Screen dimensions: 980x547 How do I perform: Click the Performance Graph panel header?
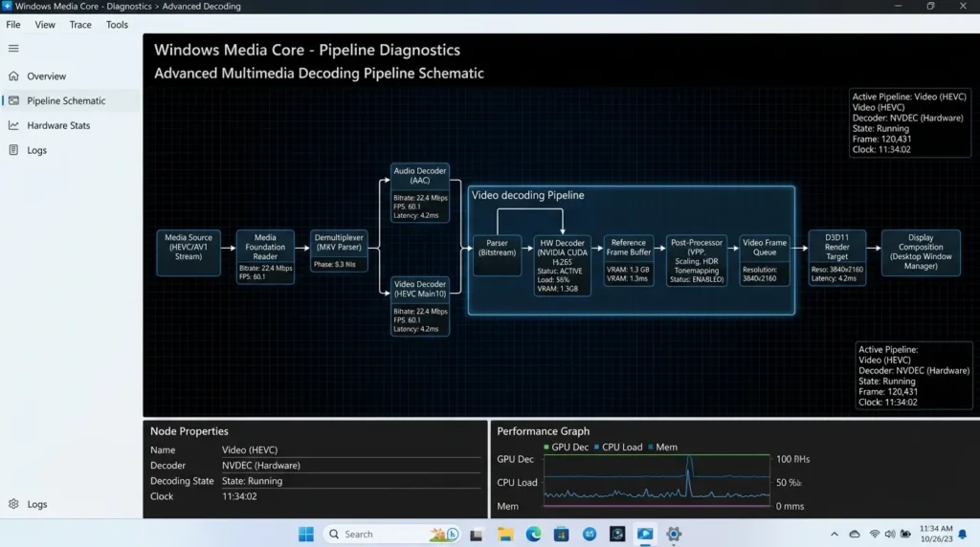click(544, 431)
